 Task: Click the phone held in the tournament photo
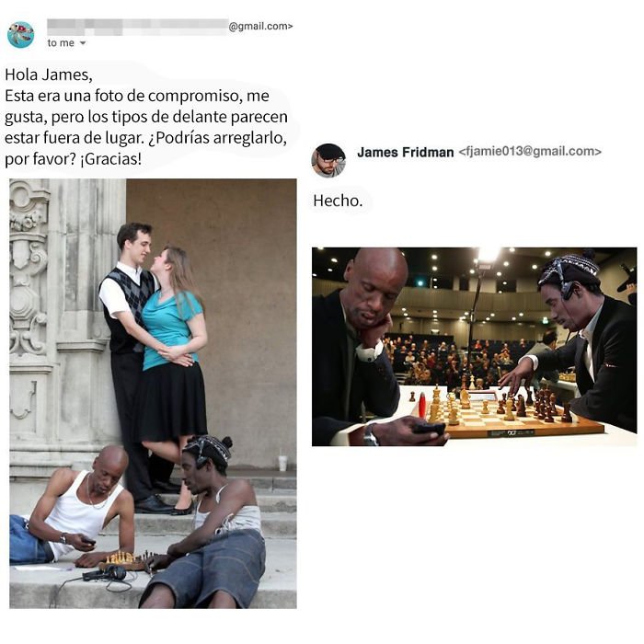pos(430,429)
